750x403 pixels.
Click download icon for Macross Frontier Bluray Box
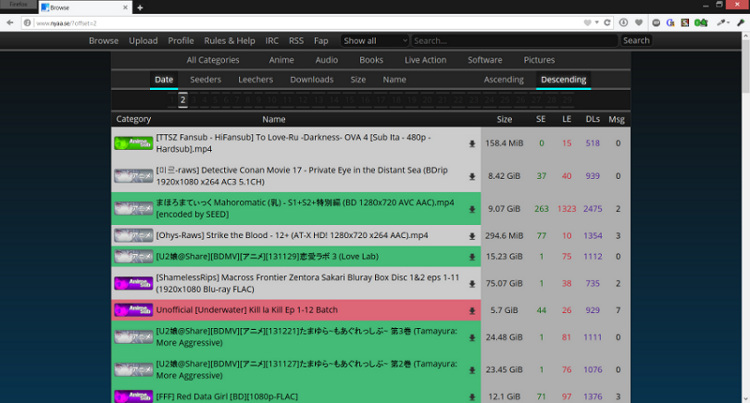(x=472, y=284)
